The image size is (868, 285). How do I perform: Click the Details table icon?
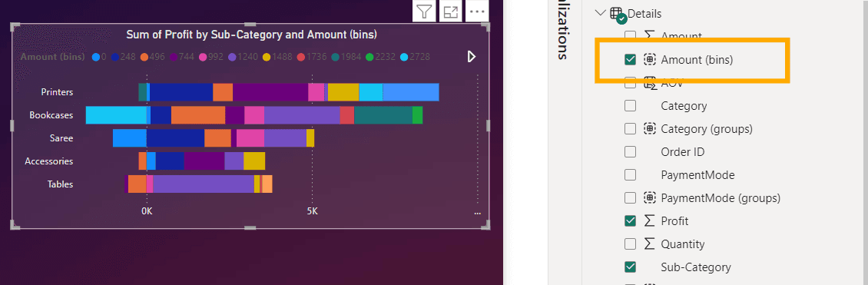tap(617, 15)
